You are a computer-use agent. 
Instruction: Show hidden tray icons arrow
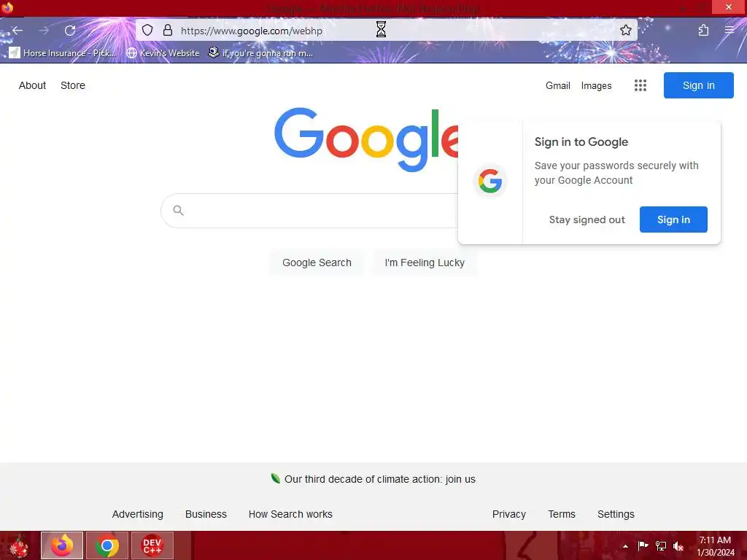pos(625,546)
